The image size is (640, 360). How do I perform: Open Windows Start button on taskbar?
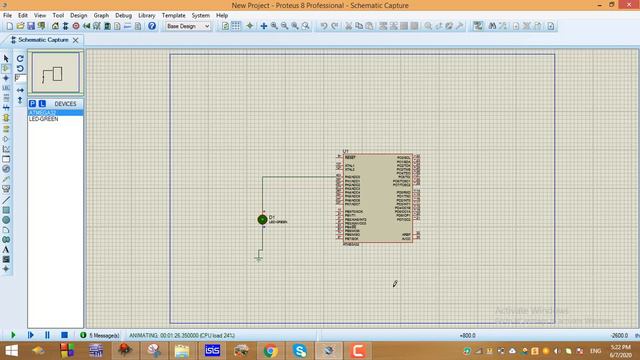pos(11,351)
